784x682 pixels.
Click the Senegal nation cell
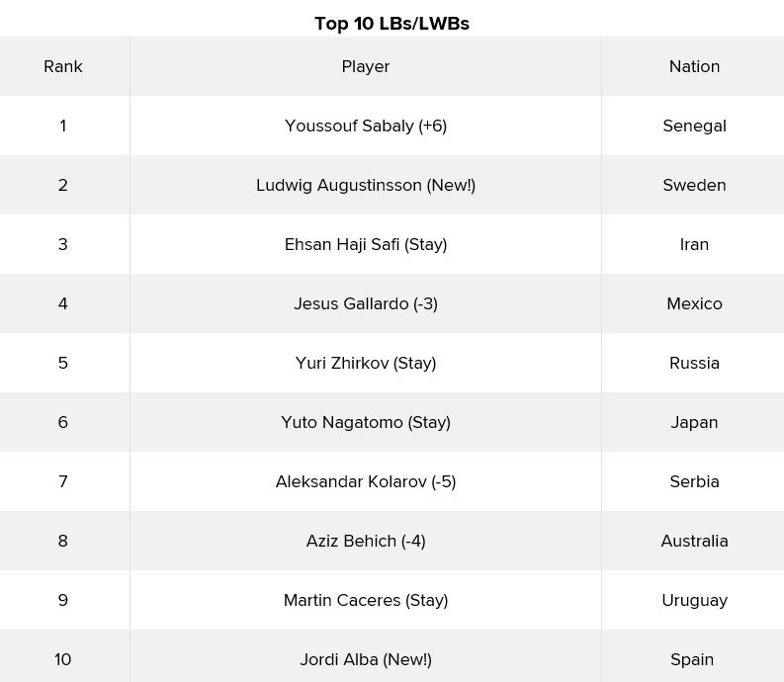click(694, 126)
